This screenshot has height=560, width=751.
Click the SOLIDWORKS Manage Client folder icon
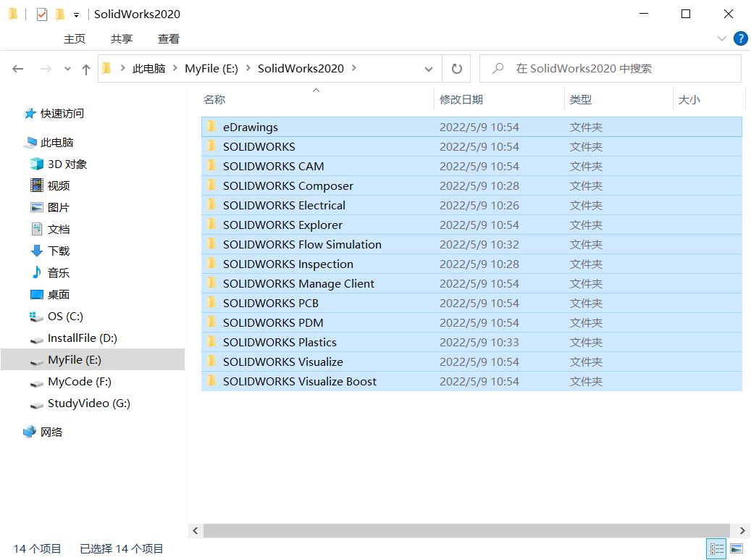pos(211,283)
